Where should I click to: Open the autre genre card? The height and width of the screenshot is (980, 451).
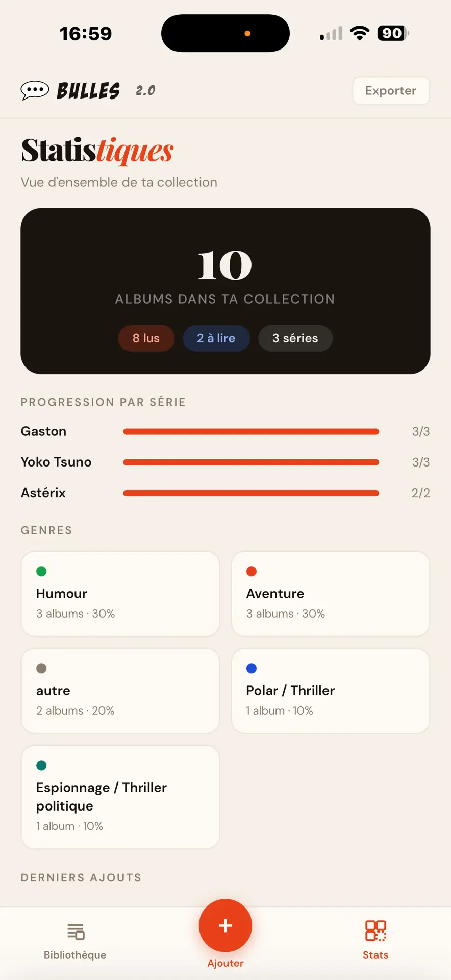(x=120, y=691)
